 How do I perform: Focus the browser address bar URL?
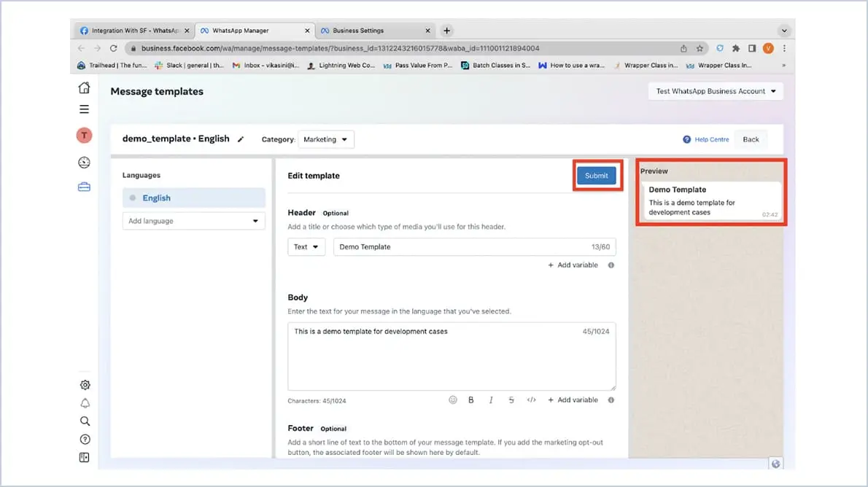340,48
